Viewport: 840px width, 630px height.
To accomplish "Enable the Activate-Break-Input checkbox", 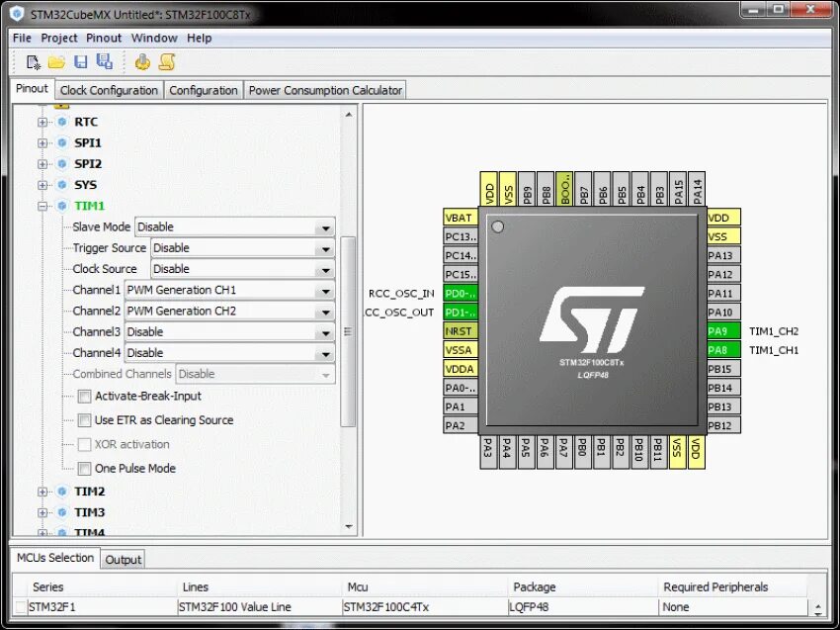I will pyautogui.click(x=84, y=397).
